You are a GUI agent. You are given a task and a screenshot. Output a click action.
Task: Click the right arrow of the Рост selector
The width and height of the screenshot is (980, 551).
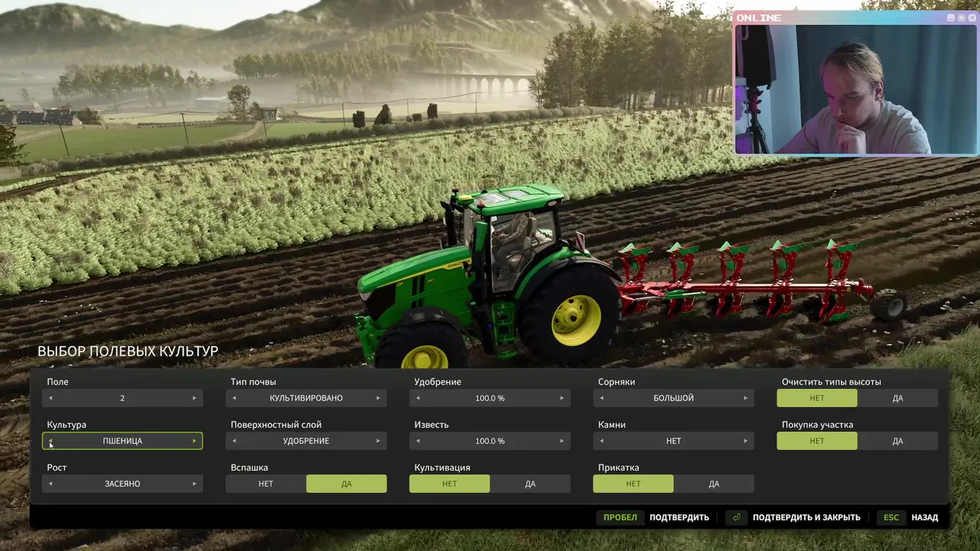pyautogui.click(x=194, y=484)
